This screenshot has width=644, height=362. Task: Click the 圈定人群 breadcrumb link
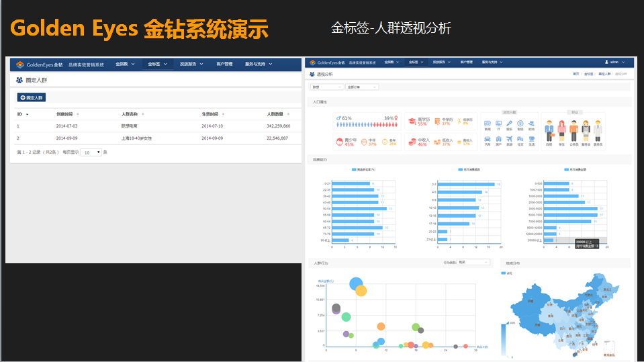pyautogui.click(x=604, y=74)
